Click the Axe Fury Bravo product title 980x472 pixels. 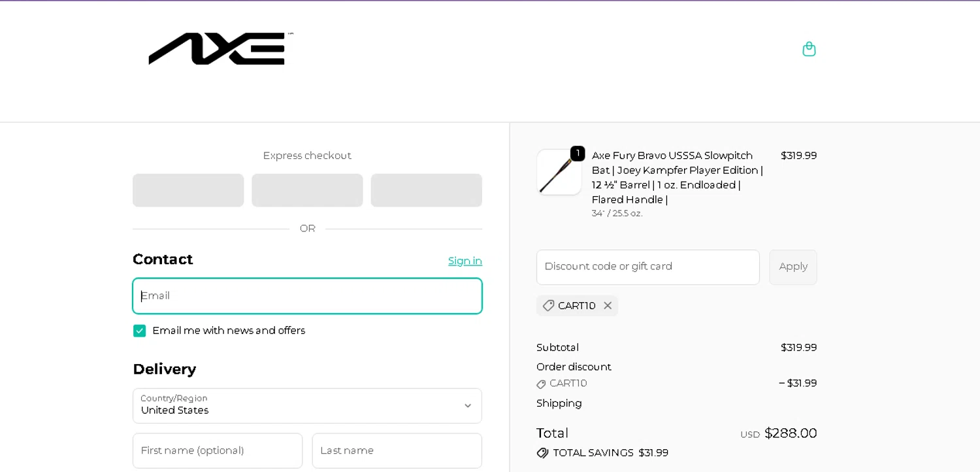click(x=678, y=178)
